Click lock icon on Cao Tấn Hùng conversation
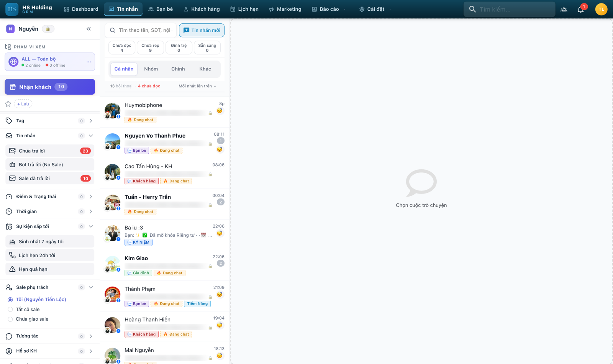The width and height of the screenshot is (613, 364). [210, 174]
